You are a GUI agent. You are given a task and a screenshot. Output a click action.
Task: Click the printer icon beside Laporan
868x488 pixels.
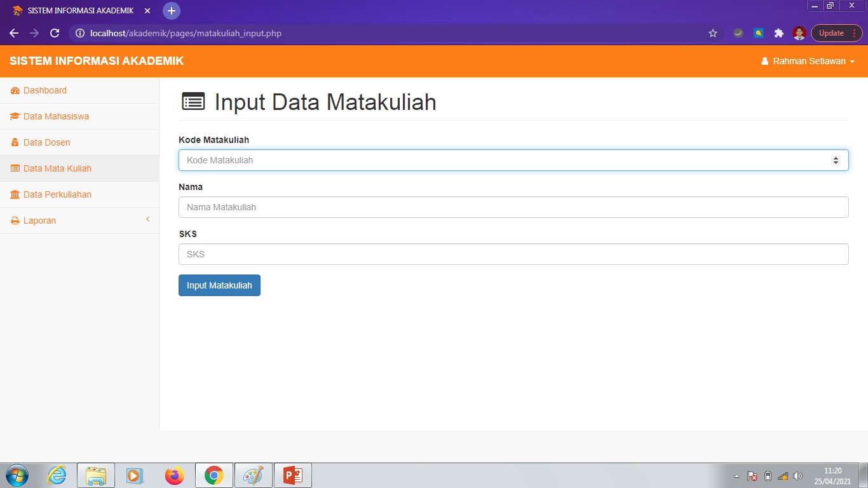point(14,220)
